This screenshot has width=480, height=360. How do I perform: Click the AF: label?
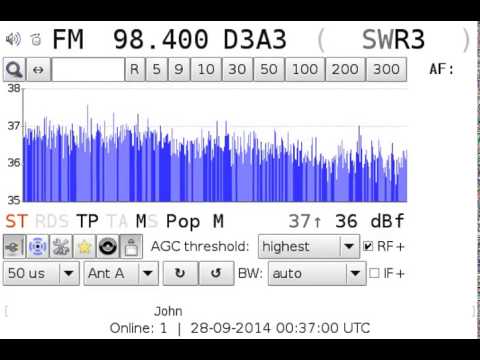click(x=442, y=69)
